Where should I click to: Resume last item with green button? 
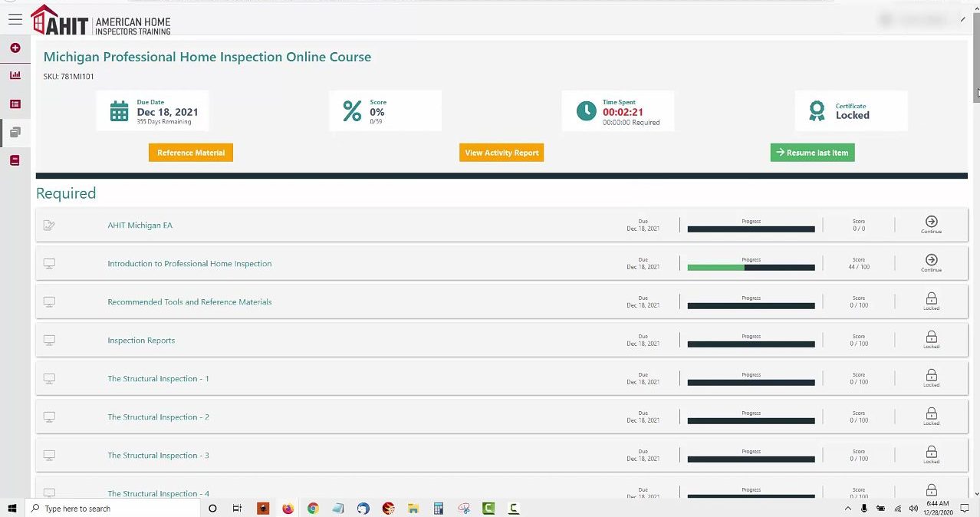812,153
